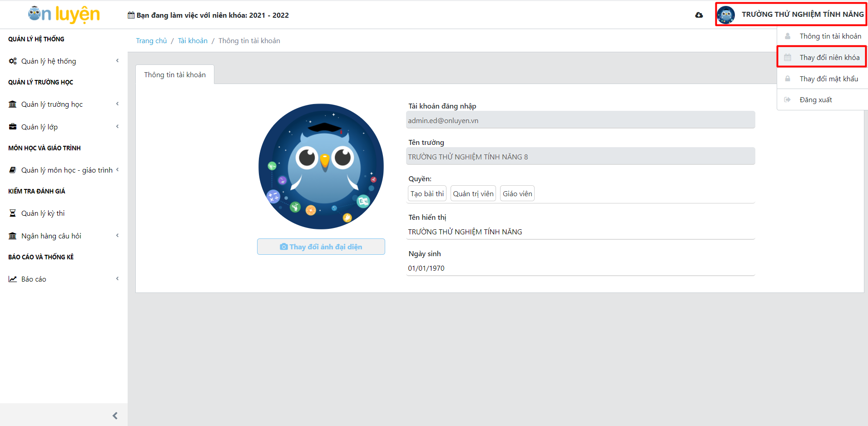Click the briefcase icon for Quản lý lớp
This screenshot has width=868, height=426.
[13, 127]
